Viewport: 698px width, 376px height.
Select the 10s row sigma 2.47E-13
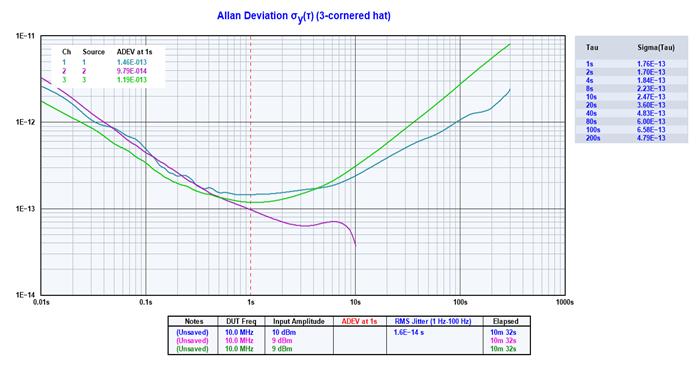(651, 97)
